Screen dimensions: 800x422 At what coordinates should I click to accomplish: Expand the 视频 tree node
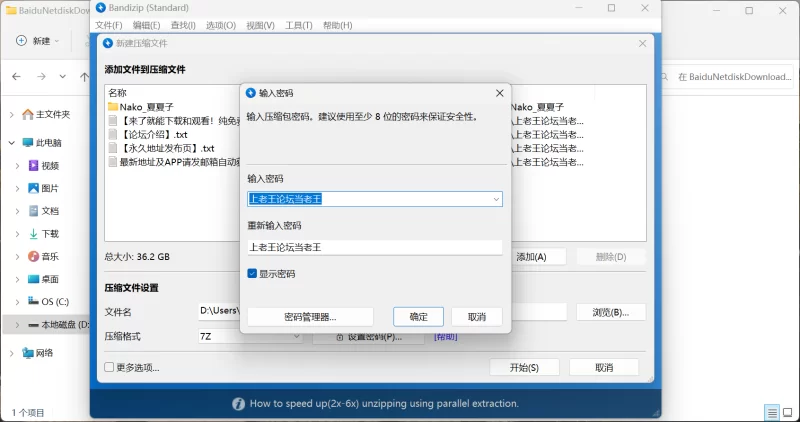[x=17, y=165]
